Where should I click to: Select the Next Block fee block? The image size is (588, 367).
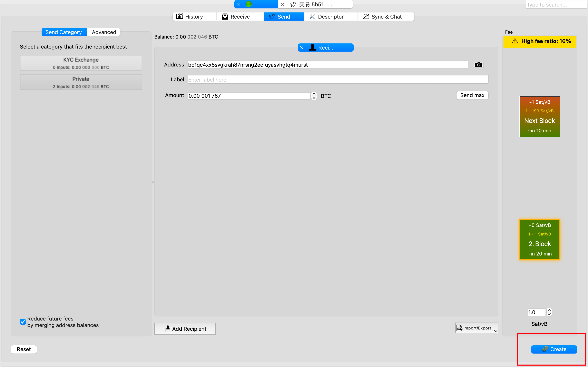click(x=539, y=116)
